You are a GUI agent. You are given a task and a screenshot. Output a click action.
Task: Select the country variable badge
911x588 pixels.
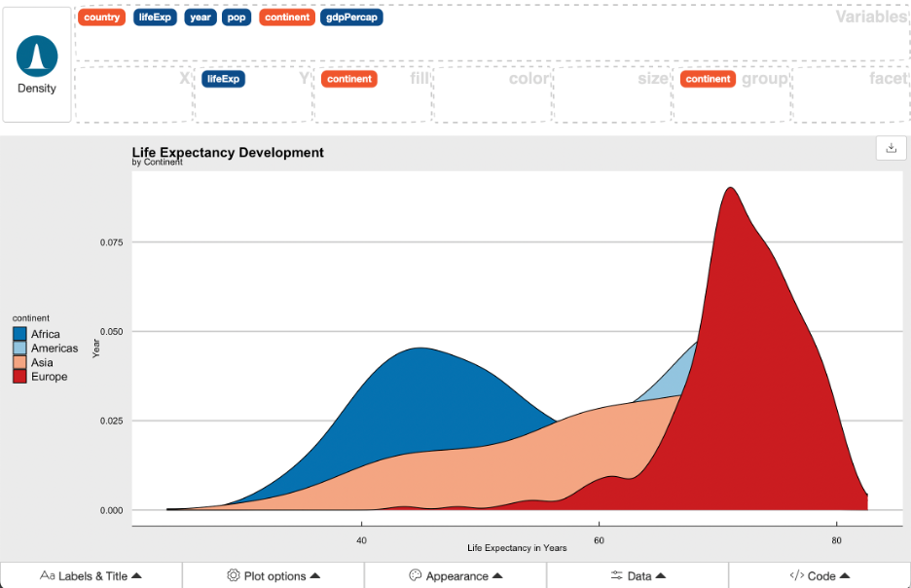(101, 18)
